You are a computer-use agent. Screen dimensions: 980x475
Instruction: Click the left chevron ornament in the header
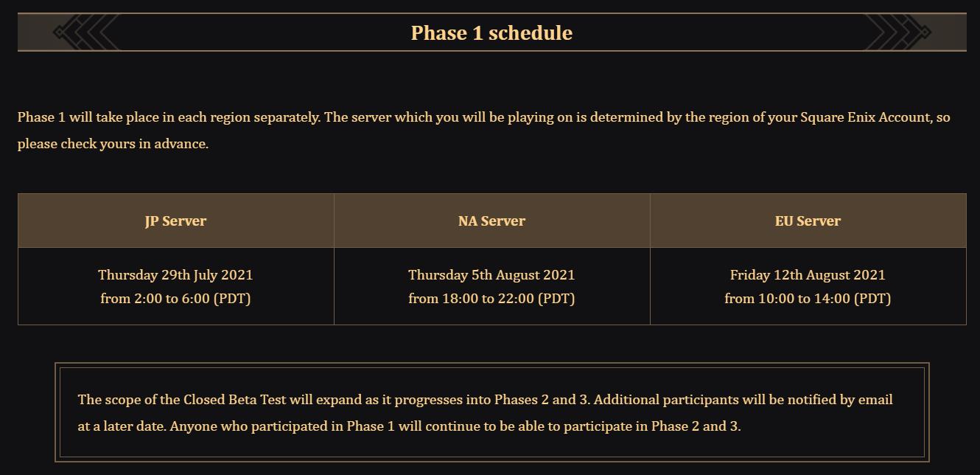point(85,32)
